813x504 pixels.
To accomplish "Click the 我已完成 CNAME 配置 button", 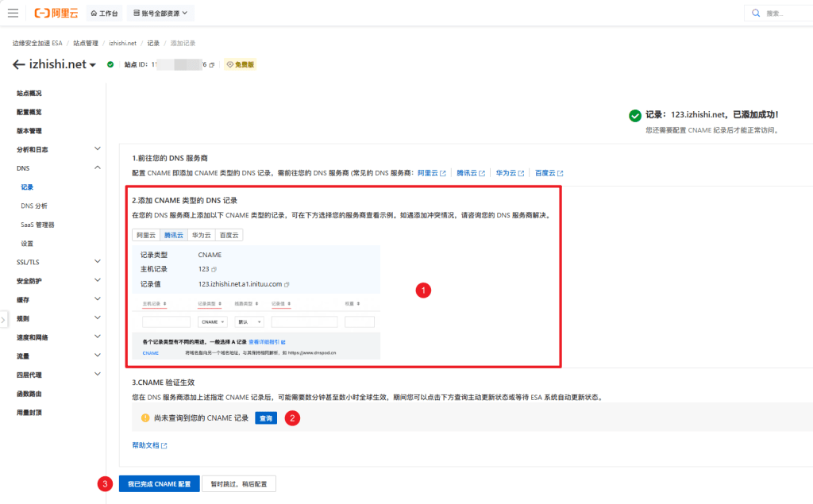I will 159,483.
